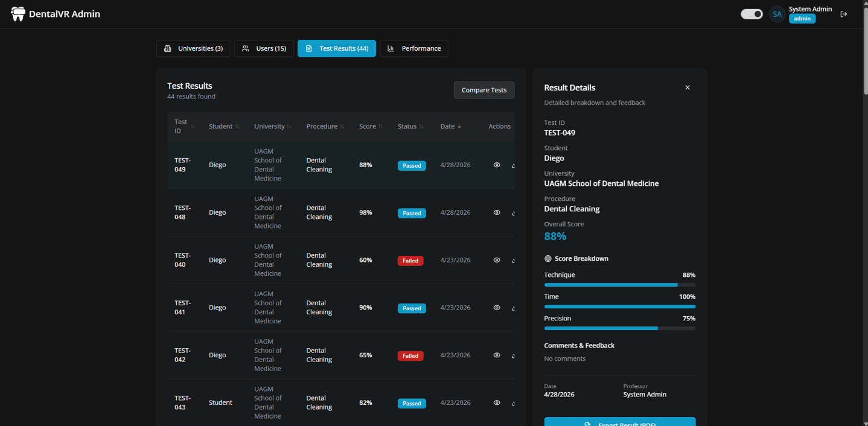Click the Time progress bar
The height and width of the screenshot is (426, 868).
pos(620,307)
